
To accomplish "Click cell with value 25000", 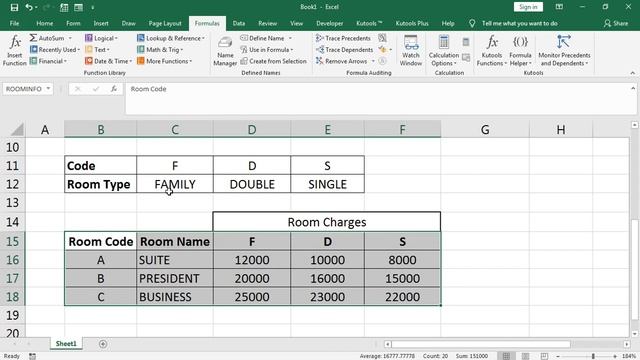I will pos(252,297).
